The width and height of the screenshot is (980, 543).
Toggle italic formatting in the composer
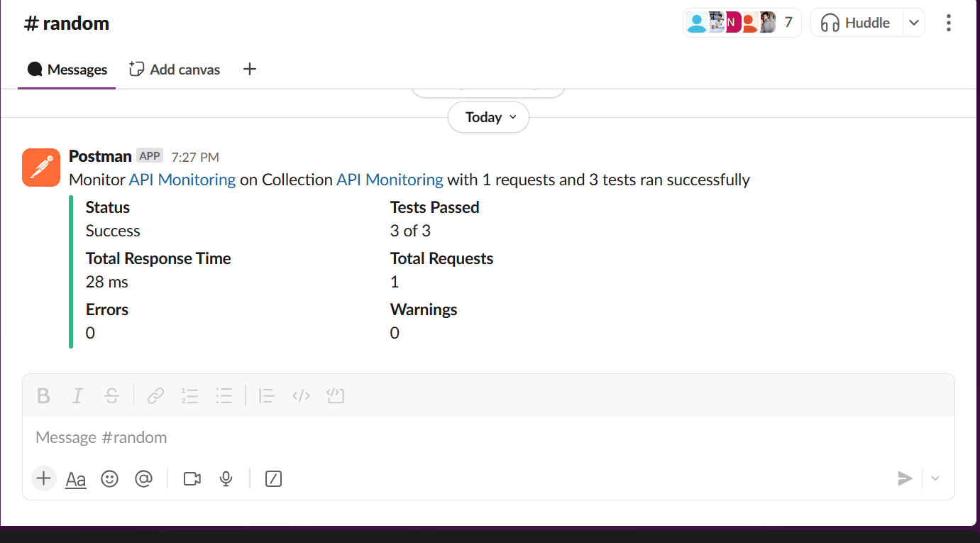77,395
